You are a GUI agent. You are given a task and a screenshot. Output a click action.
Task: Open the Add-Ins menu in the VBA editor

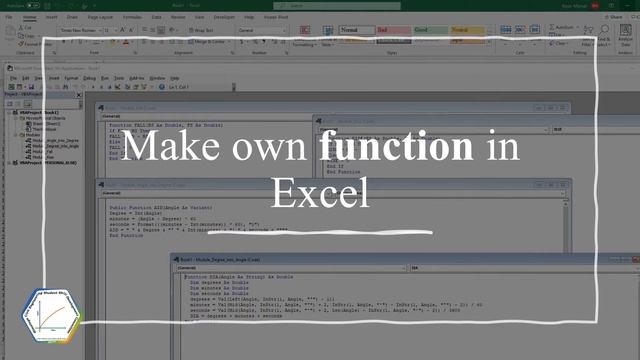[137, 78]
